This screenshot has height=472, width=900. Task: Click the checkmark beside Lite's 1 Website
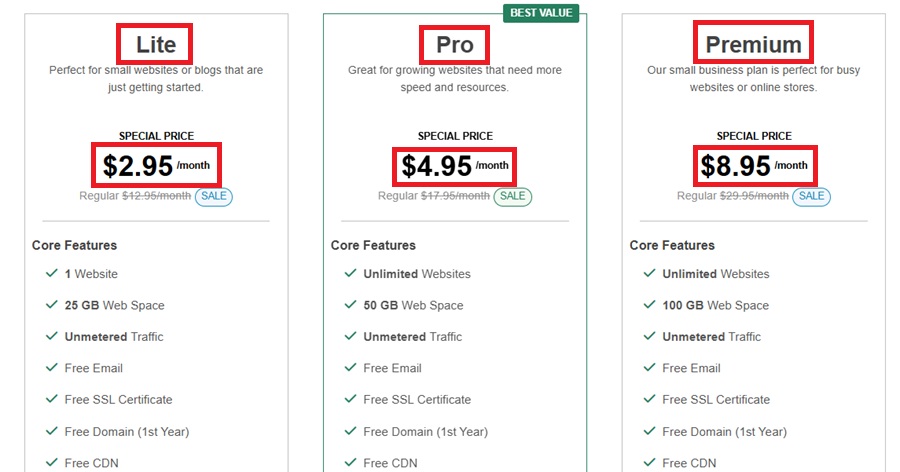coord(51,273)
